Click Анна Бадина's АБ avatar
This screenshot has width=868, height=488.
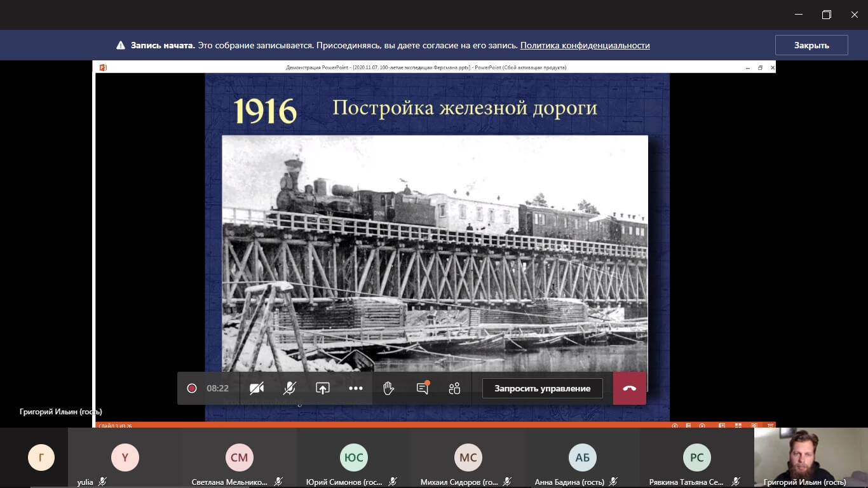coord(583,457)
